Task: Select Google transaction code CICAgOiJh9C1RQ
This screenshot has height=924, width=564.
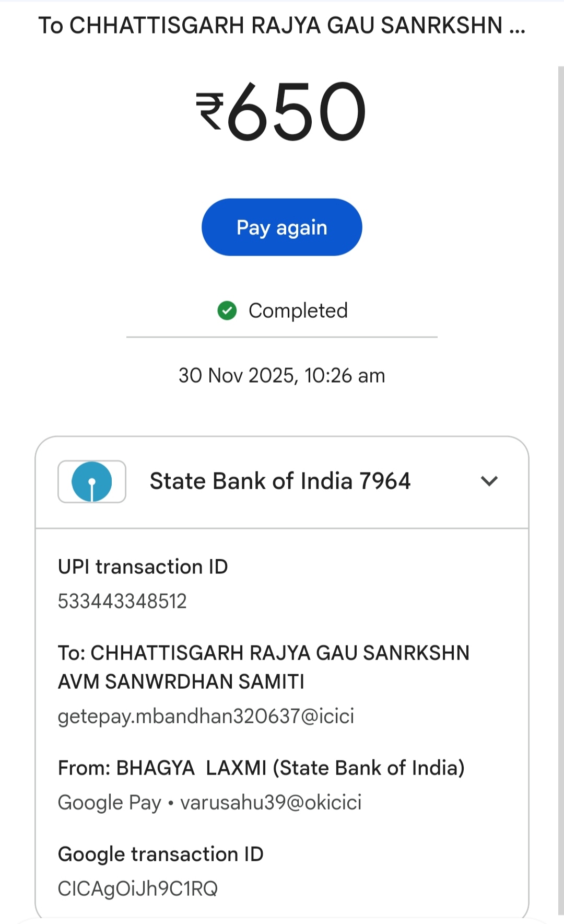Action: point(138,888)
